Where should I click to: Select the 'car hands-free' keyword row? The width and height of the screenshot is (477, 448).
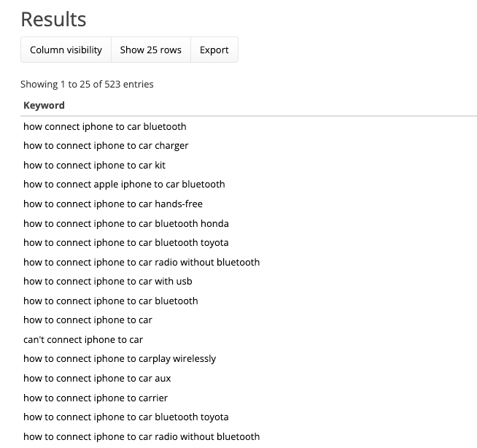click(113, 204)
